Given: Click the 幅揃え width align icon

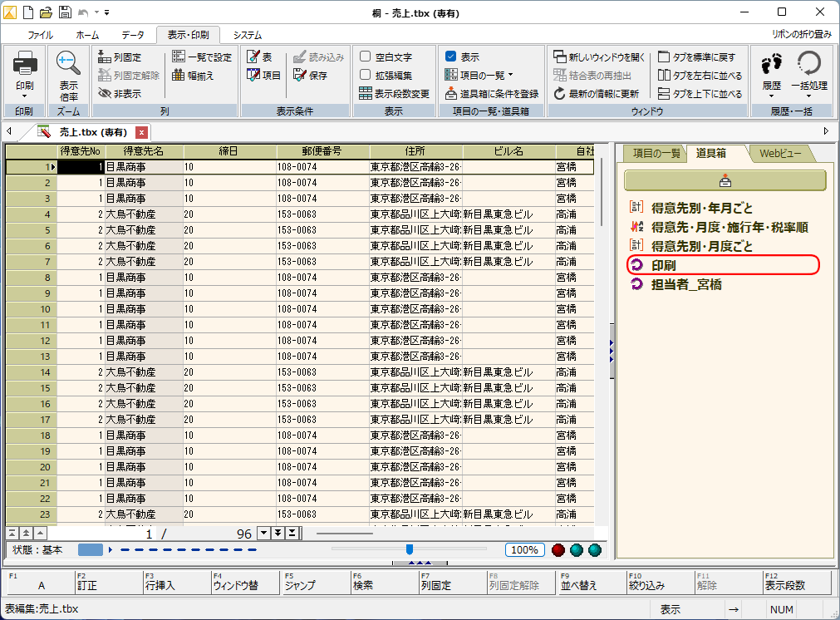Looking at the screenshot, I should pos(179,76).
